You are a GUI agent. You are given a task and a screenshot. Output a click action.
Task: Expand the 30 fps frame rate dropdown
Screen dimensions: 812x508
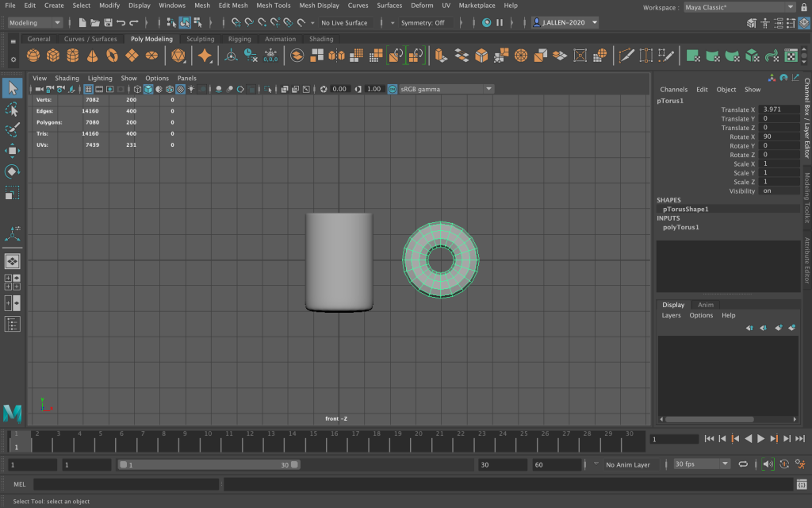click(x=701, y=464)
